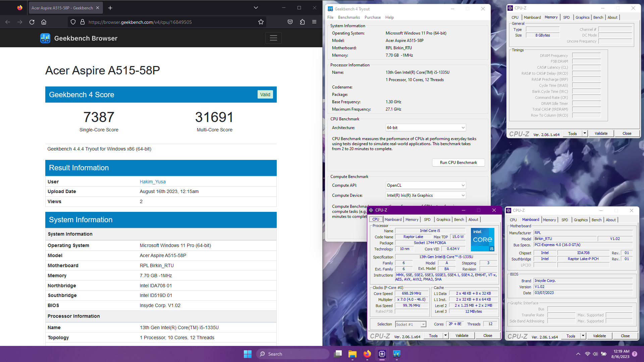Open the Geekbench Help menu
The image size is (644, 362).
(389, 17)
